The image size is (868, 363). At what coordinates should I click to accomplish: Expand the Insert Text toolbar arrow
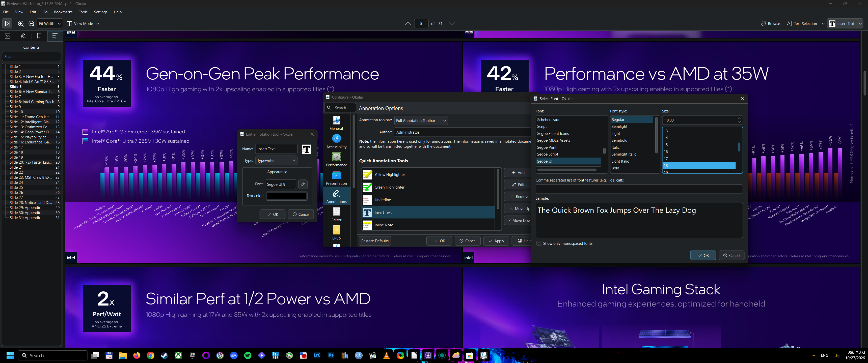pyautogui.click(x=860, y=24)
